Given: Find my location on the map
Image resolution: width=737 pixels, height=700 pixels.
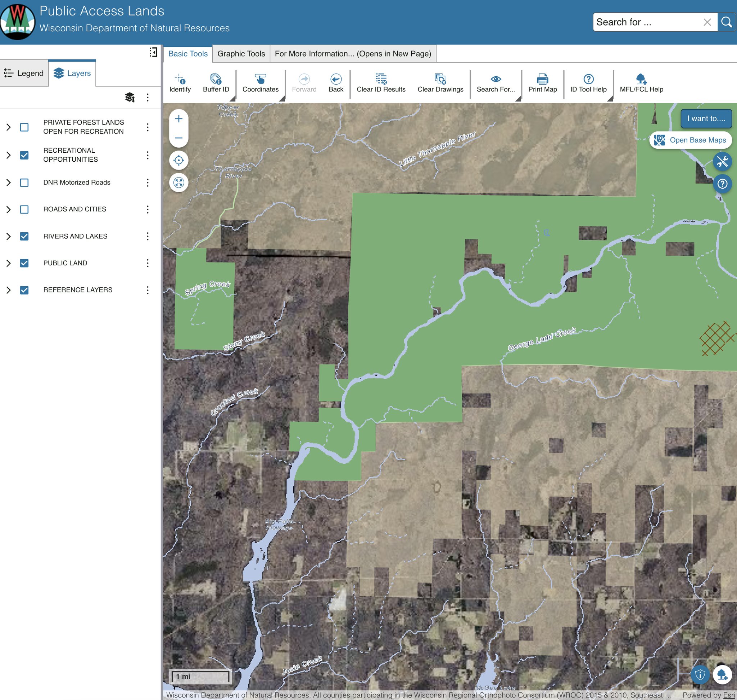Looking at the screenshot, I should pos(178,161).
